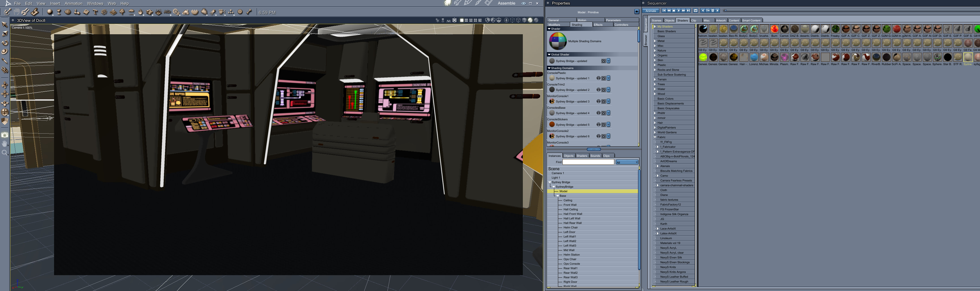The width and height of the screenshot is (980, 291).
Task: Select the magnifier zoom tool in left toolbar
Action: (x=5, y=153)
